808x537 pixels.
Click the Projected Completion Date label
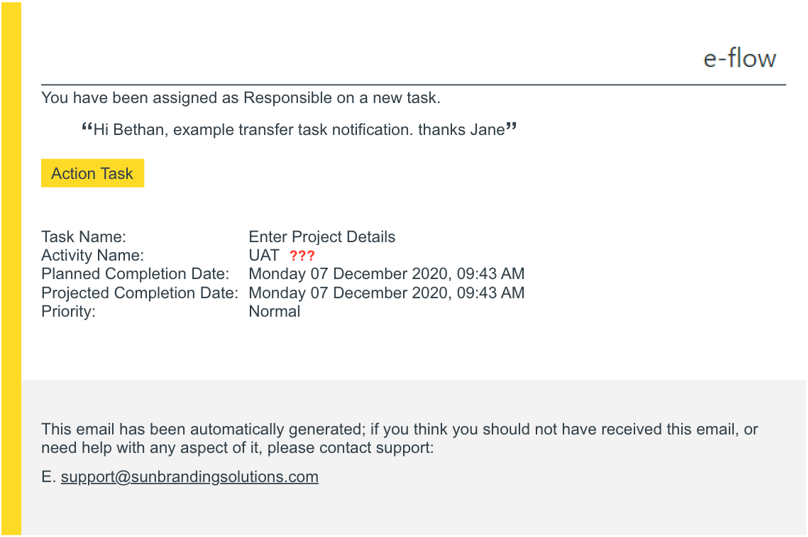[x=140, y=293]
